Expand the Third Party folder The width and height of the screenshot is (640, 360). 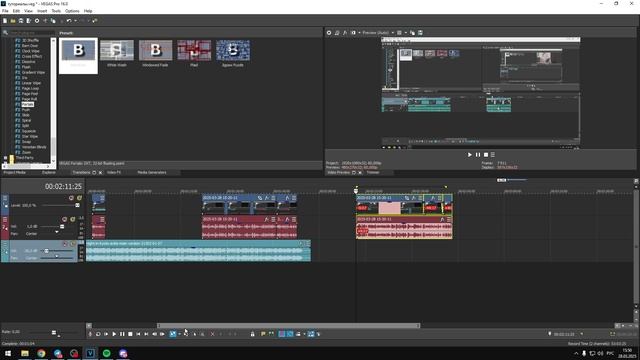[5, 158]
